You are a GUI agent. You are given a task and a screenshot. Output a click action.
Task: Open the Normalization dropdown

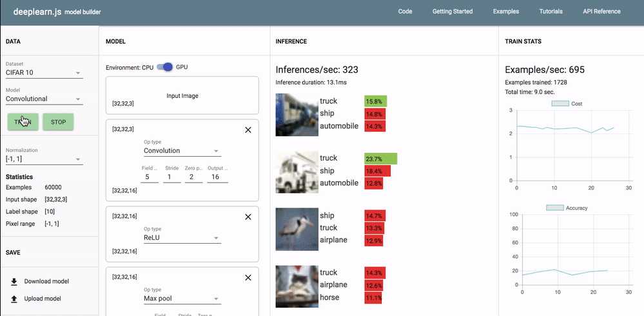point(44,159)
